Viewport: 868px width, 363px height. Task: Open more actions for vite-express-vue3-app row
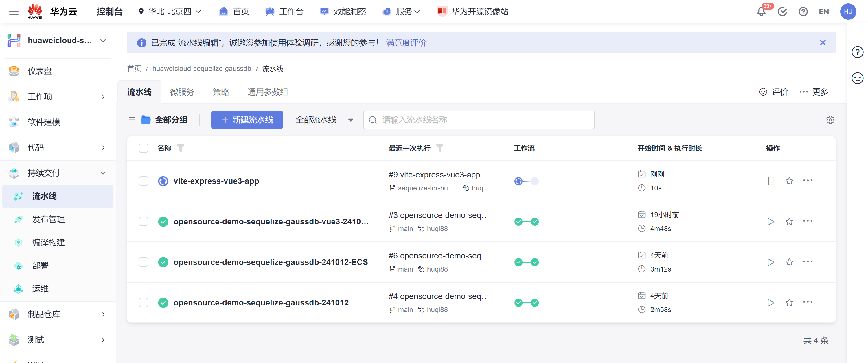pyautogui.click(x=807, y=181)
